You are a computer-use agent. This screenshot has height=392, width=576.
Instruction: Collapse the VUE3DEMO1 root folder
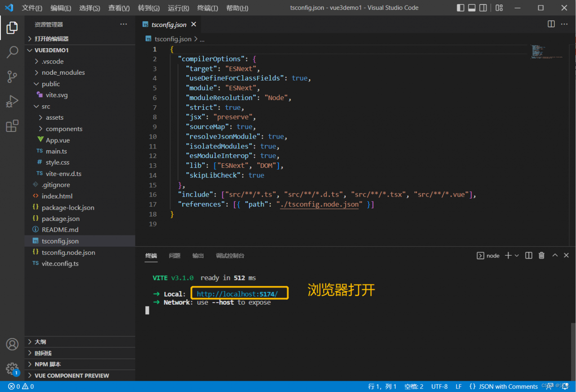[80, 50]
